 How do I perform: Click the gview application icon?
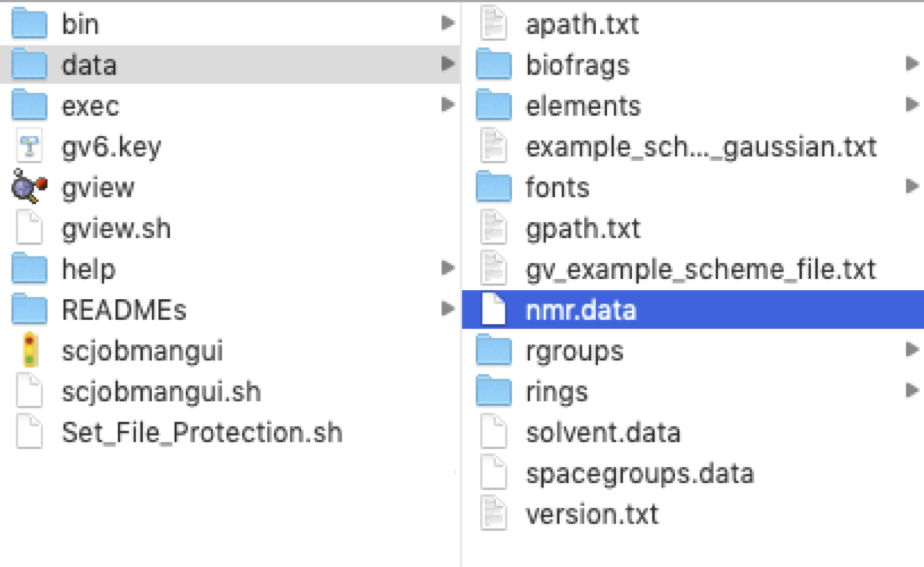tap(29, 187)
